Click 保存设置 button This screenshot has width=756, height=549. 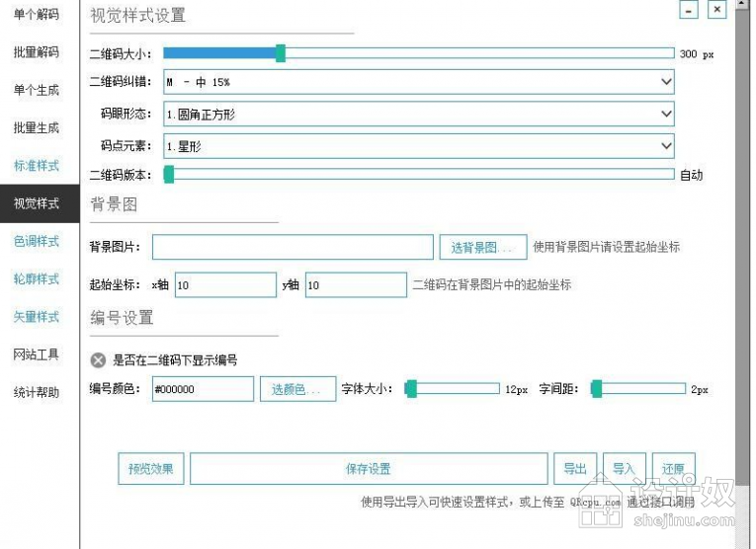tap(369, 469)
